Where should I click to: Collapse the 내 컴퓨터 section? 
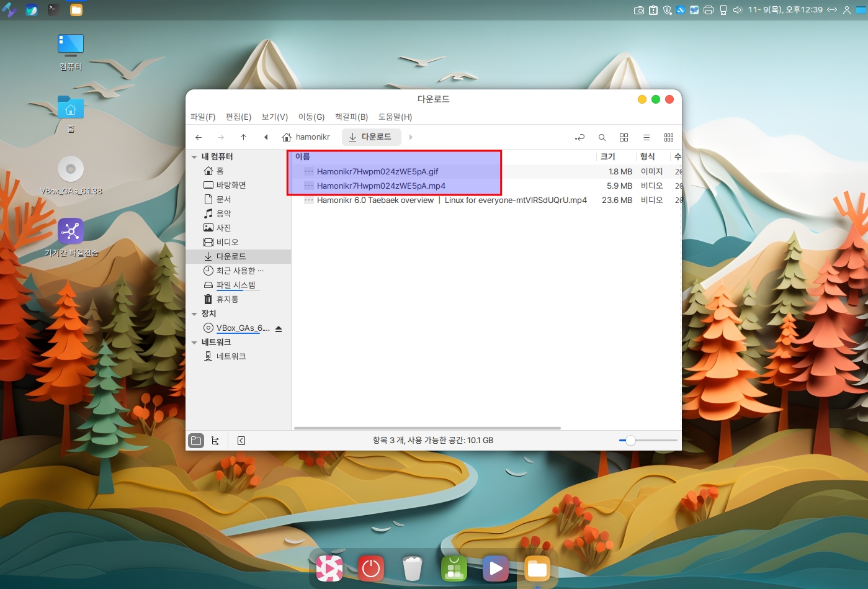pos(194,157)
